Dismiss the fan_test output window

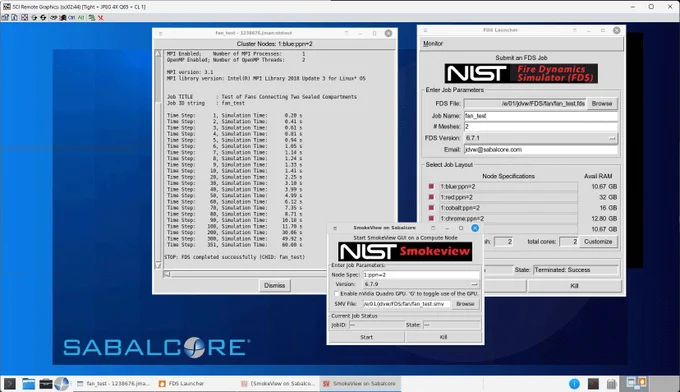pyautogui.click(x=275, y=285)
